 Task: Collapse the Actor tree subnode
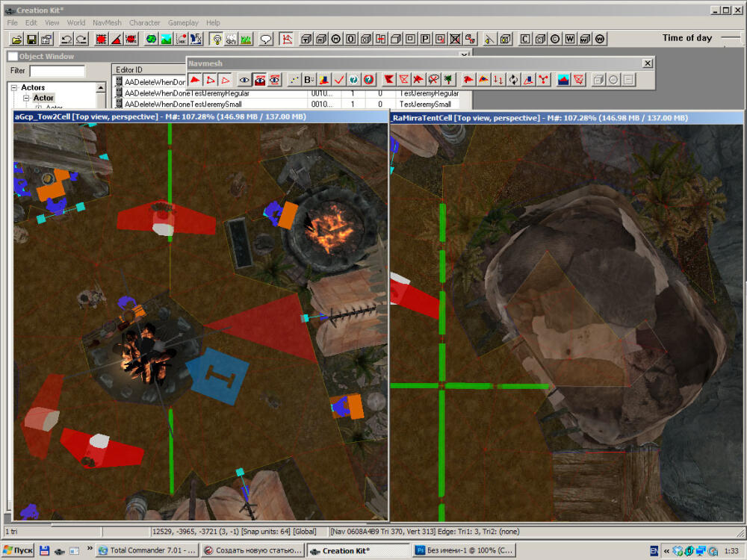(26, 98)
